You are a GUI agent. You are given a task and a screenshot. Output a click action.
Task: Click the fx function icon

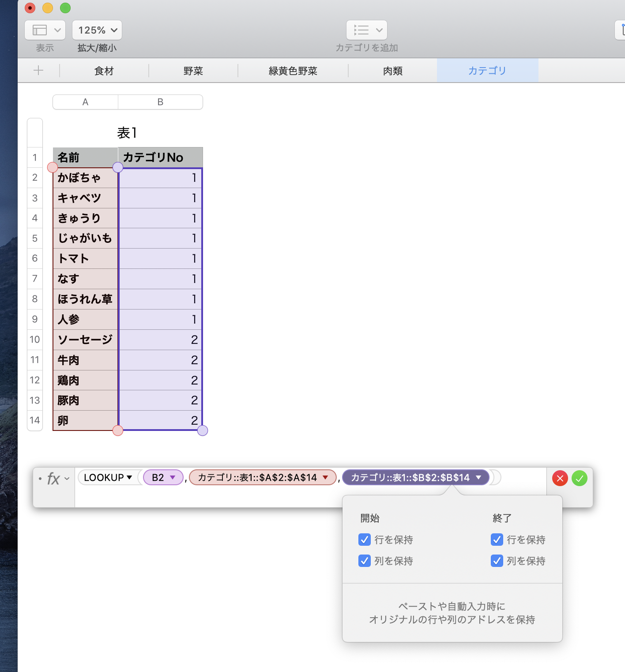53,479
